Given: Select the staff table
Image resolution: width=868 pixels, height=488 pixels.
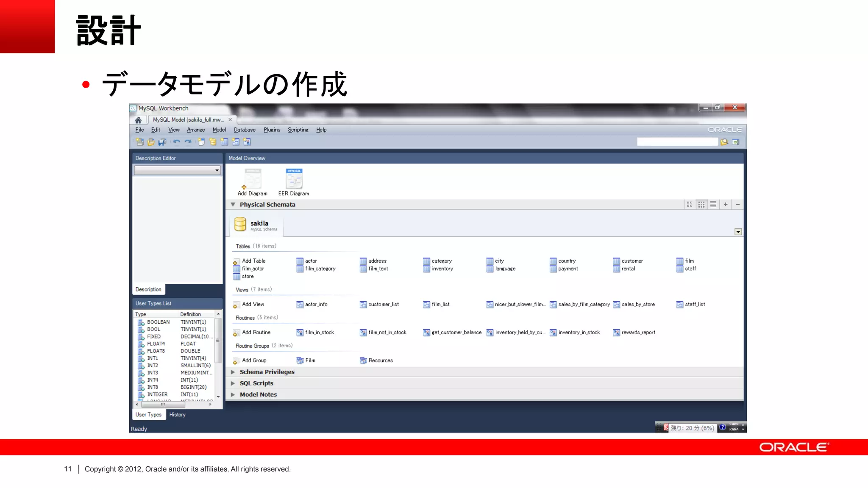Looking at the screenshot, I should (x=686, y=269).
